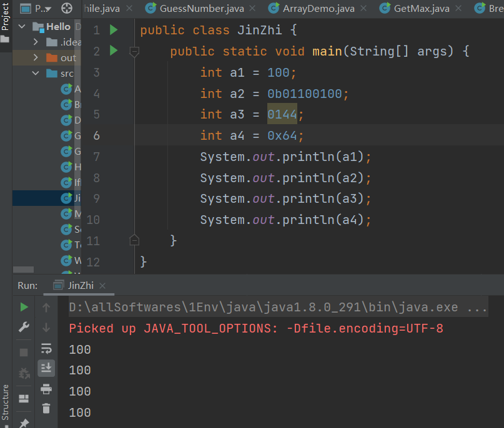The image size is (504, 428).
Task: Select the class file starting with M
Action: (x=71, y=213)
